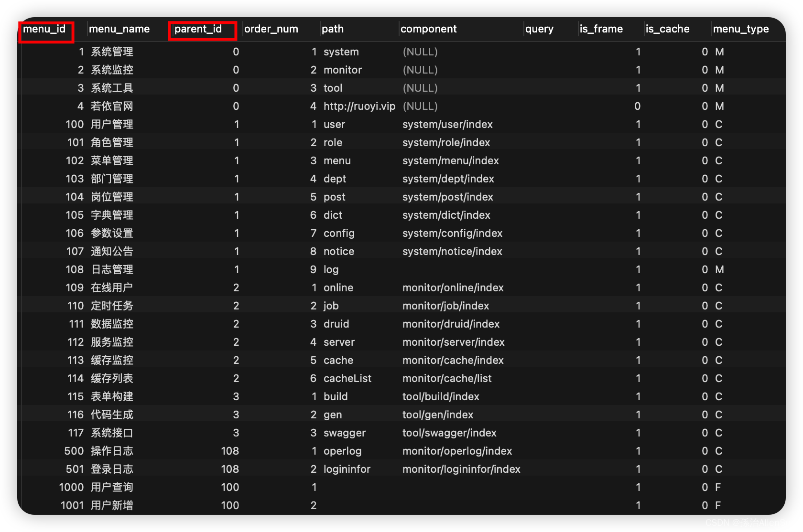Click the system/user/index component cell
This screenshot has height=532, width=803.
coord(447,124)
